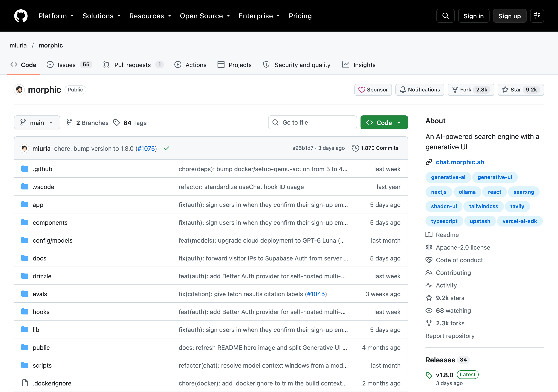Focus the Go to file field
The height and width of the screenshot is (392, 558).
click(x=312, y=123)
